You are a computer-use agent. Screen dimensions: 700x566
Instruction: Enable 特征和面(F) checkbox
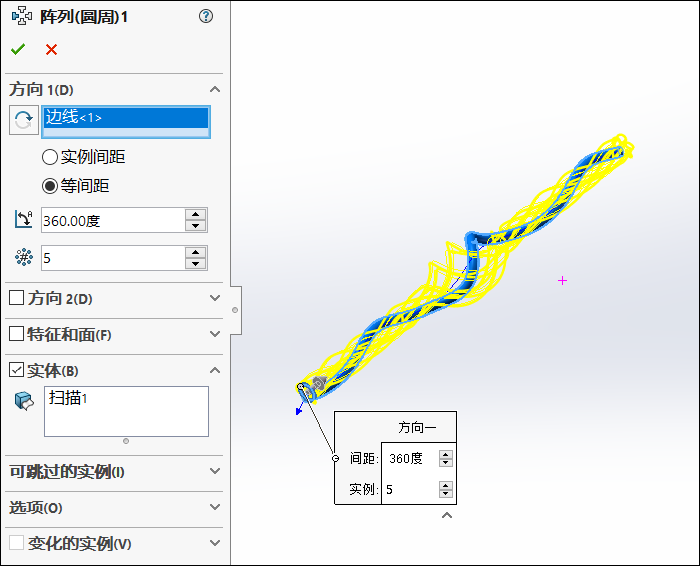(17, 333)
